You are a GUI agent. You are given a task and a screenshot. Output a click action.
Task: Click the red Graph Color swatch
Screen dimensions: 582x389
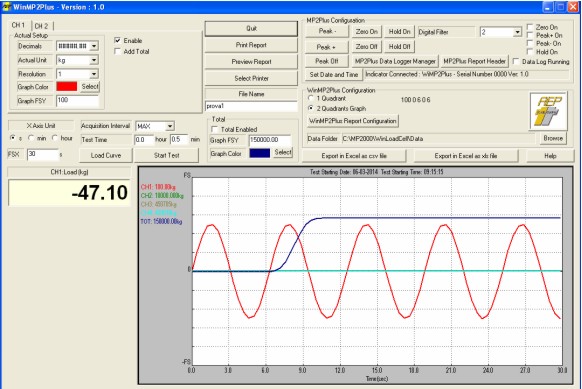click(x=67, y=86)
